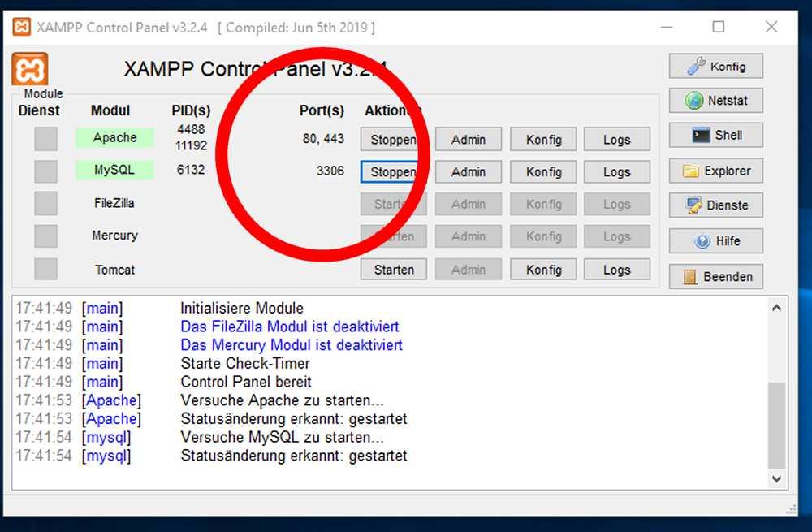
Task: Open Explorer via the folder icon button
Action: pos(715,171)
